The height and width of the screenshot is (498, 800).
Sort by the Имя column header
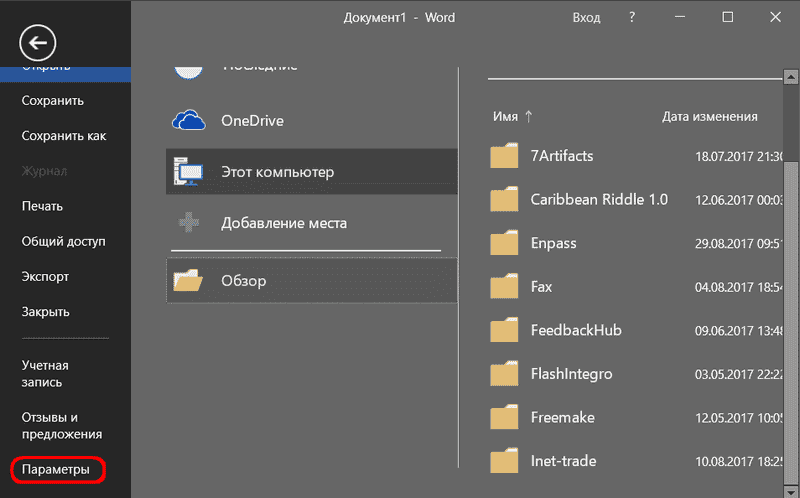(x=505, y=116)
